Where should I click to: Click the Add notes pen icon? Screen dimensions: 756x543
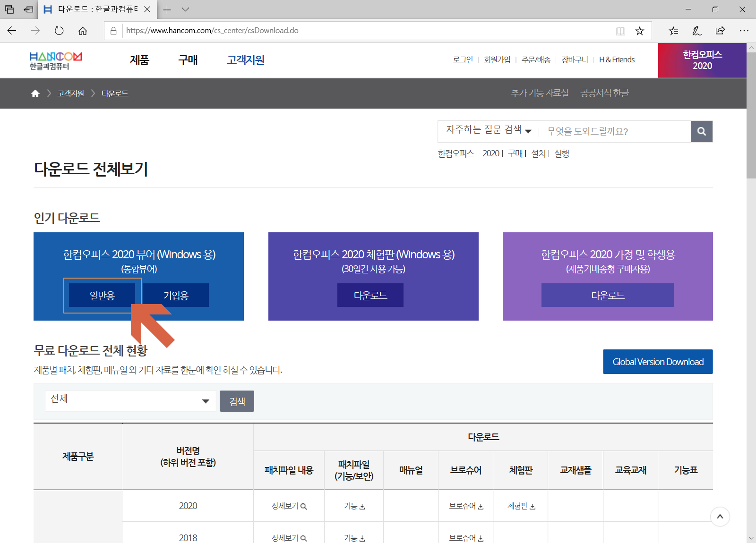(697, 31)
